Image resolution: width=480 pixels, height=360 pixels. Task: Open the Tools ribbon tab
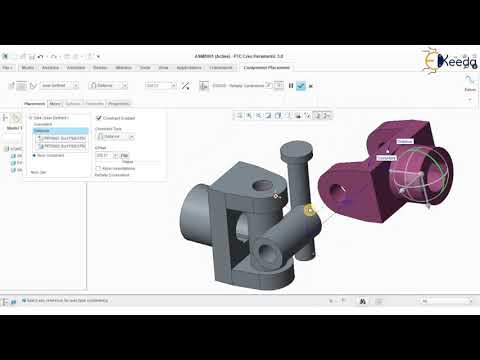[145, 68]
